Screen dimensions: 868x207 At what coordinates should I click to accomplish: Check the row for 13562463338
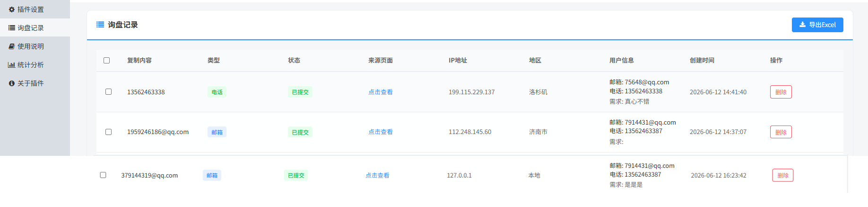point(108,92)
